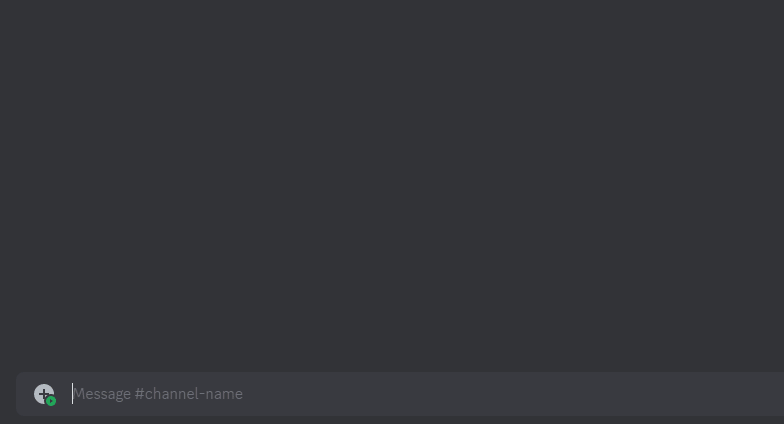Viewport: 784px width, 424px height.
Task: Click the empty chat message area
Action: (x=392, y=185)
